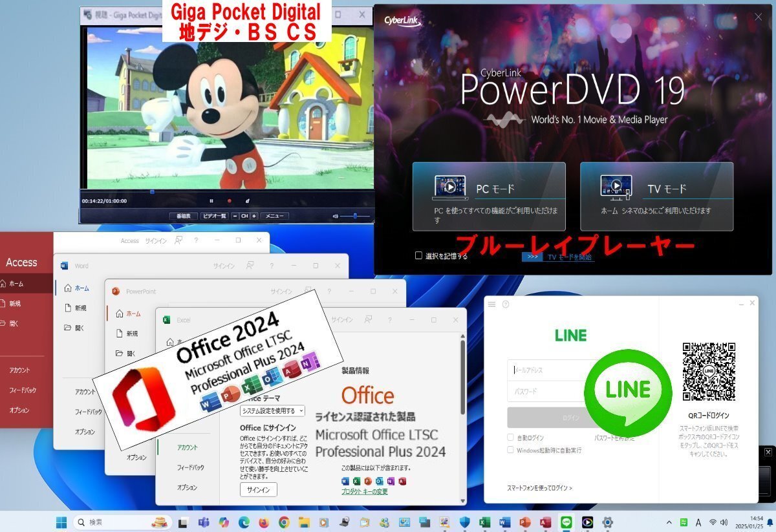The width and height of the screenshot is (776, 532).
Task: Click the Giga Pocket playback seek bar handle
Action: pos(152,191)
